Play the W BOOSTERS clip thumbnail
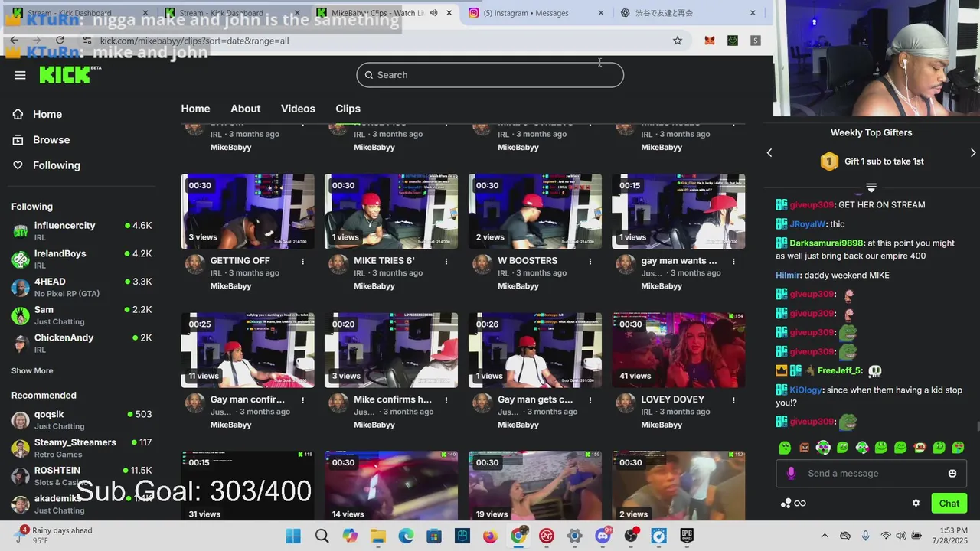Viewport: 980px width, 551px height. point(535,211)
